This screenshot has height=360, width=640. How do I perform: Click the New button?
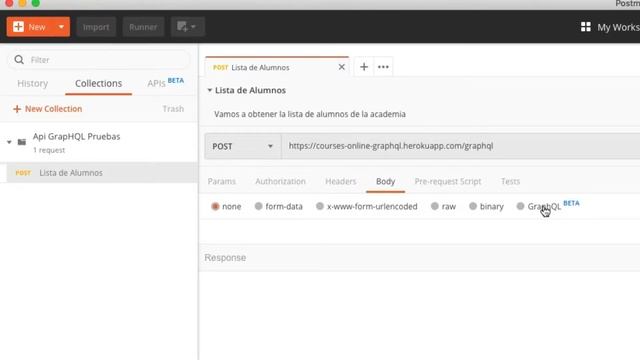coord(29,27)
